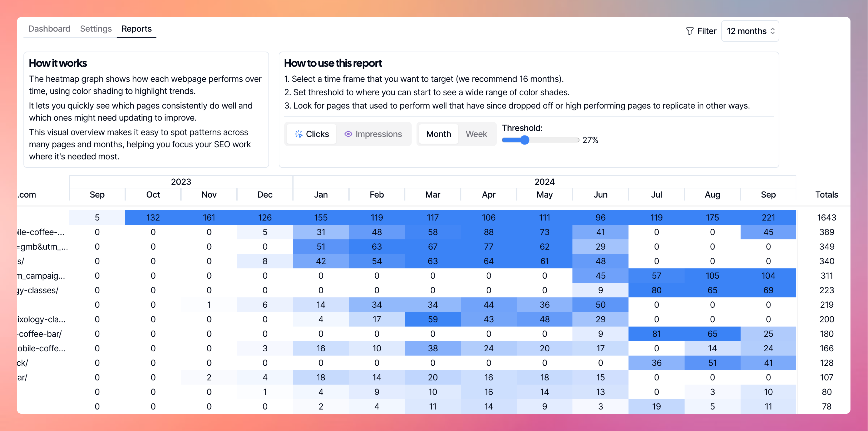Open the Filter options
Image resolution: width=868 pixels, height=431 pixels.
(x=706, y=31)
